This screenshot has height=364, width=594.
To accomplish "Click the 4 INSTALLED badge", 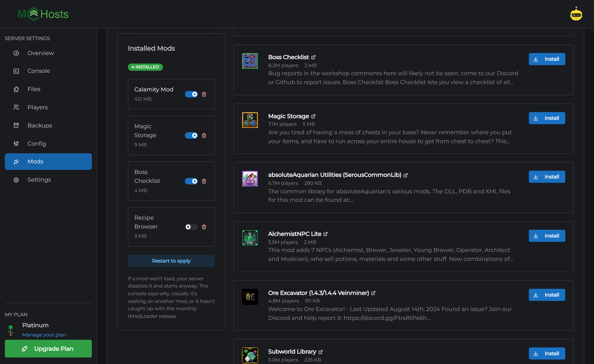I will [x=145, y=67].
